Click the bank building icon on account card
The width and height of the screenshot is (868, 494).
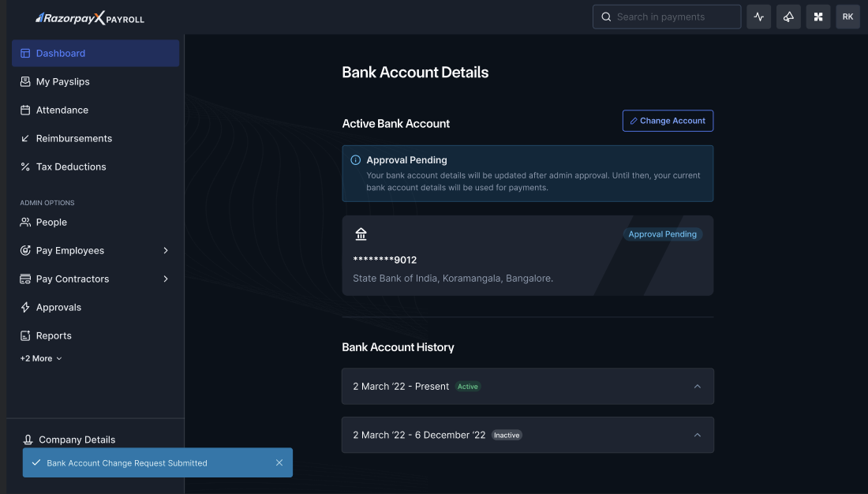pos(361,234)
